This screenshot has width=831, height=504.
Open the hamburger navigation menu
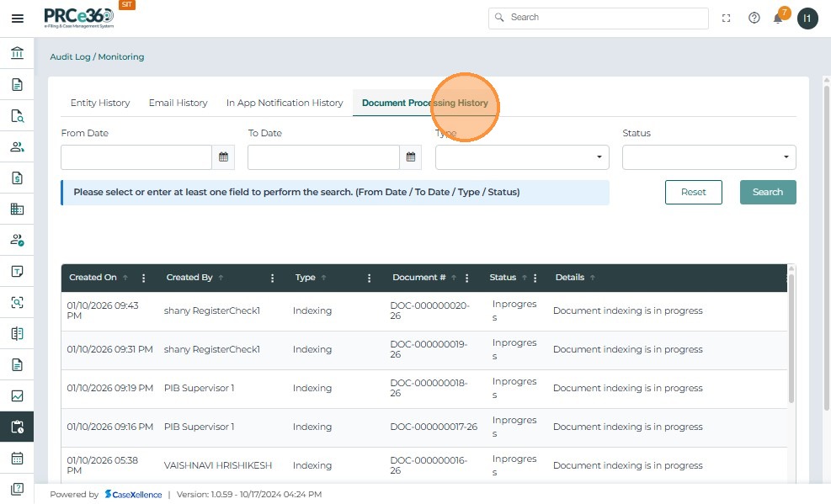tap(17, 19)
